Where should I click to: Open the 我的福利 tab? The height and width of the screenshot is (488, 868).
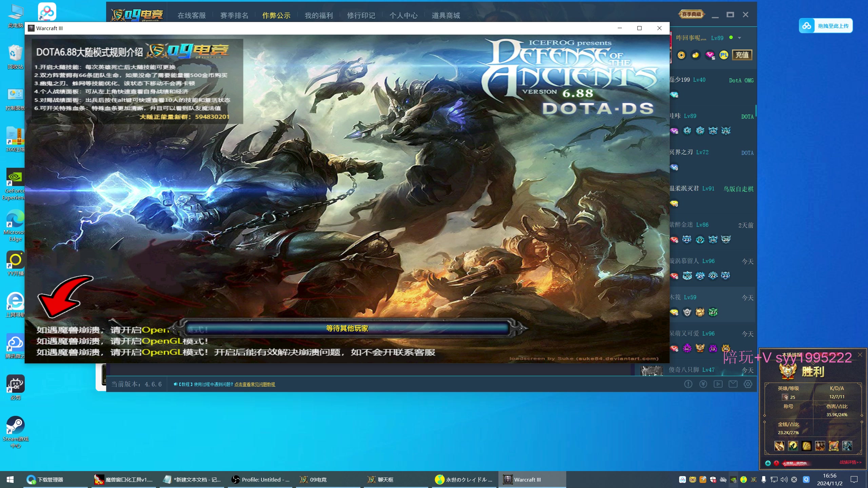[319, 16]
